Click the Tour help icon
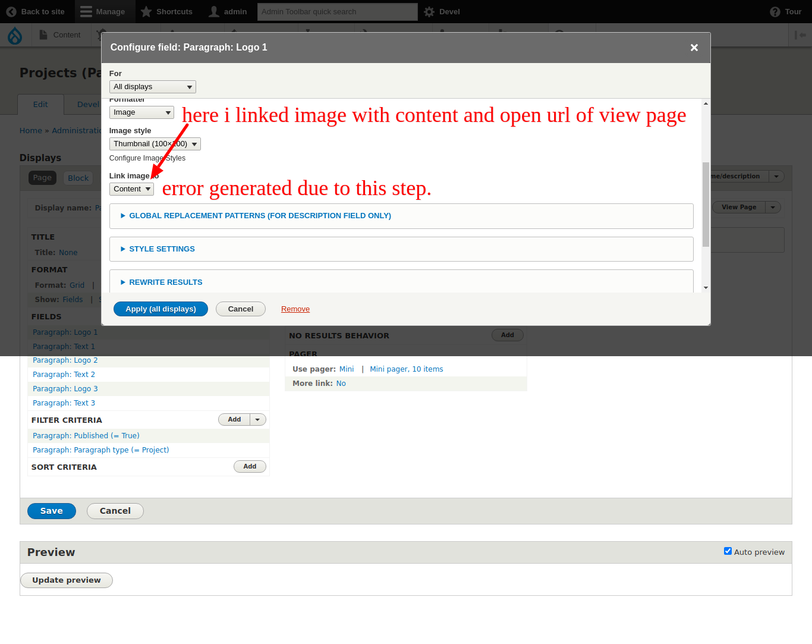Image resolution: width=812 pixels, height=644 pixels. point(773,11)
